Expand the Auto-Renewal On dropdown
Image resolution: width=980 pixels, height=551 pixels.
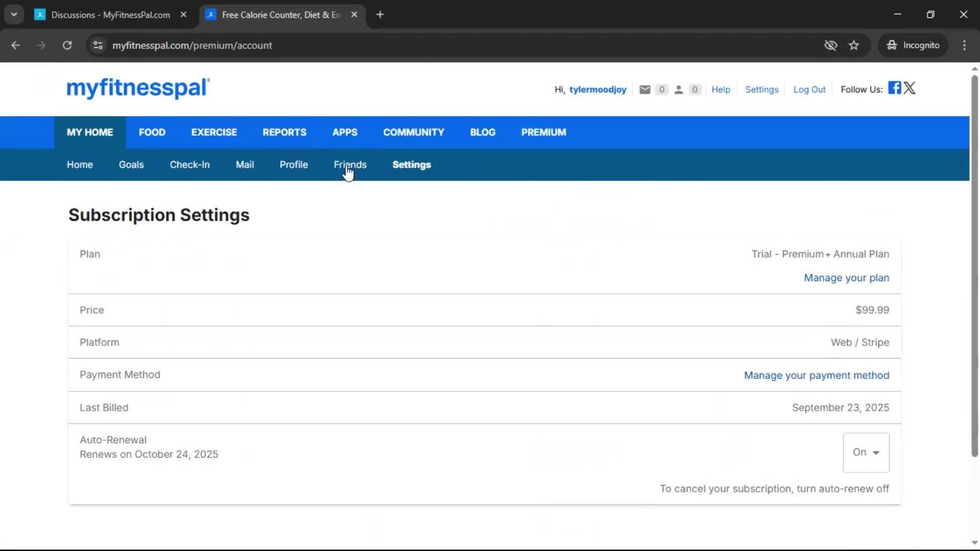pyautogui.click(x=866, y=453)
